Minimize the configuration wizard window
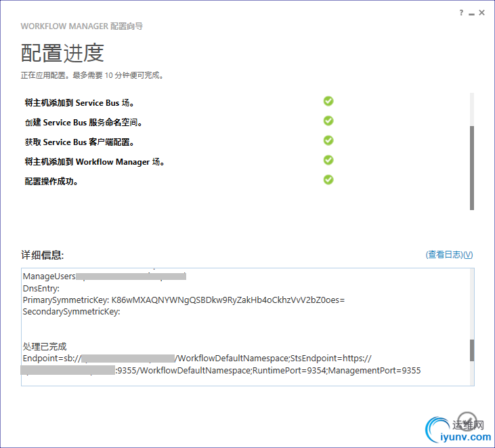Viewport: 495px width, 448px height. click(x=472, y=14)
